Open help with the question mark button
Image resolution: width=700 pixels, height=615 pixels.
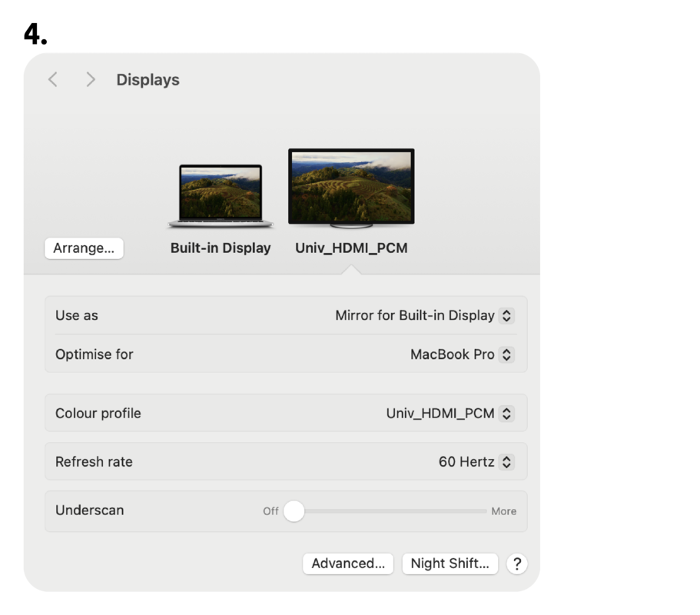click(x=517, y=563)
